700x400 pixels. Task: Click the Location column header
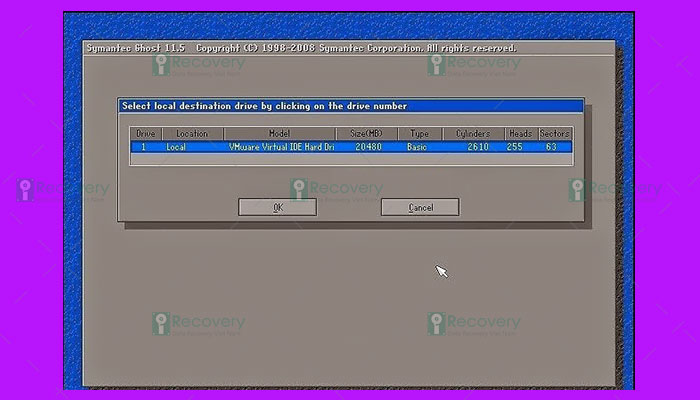tap(192, 133)
